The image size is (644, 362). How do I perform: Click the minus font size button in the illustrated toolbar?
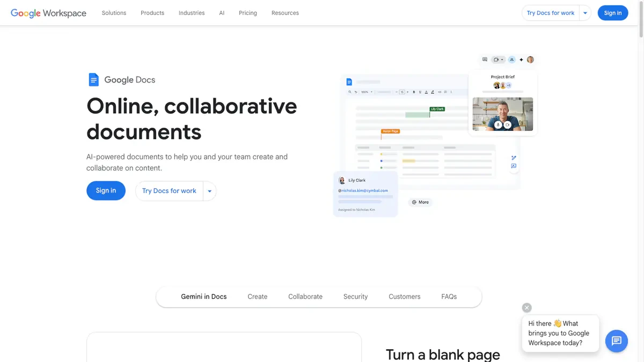(x=397, y=92)
